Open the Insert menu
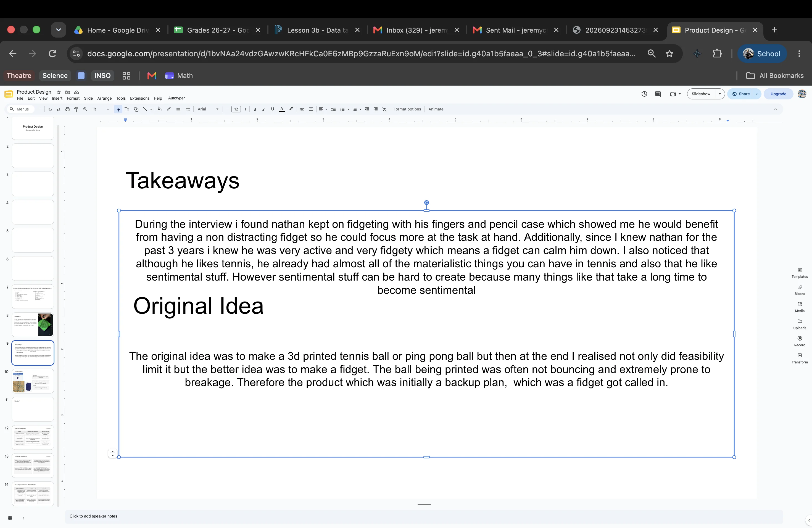The height and width of the screenshot is (528, 812). point(57,99)
